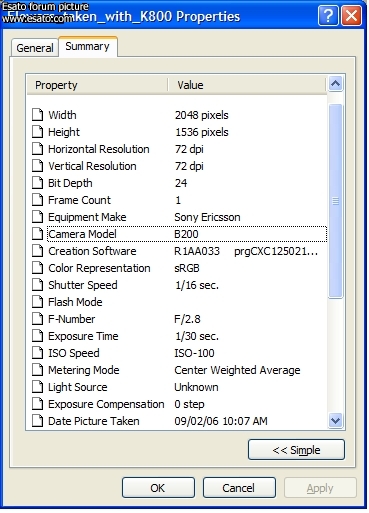Select the Metering Mode row

coord(177,370)
